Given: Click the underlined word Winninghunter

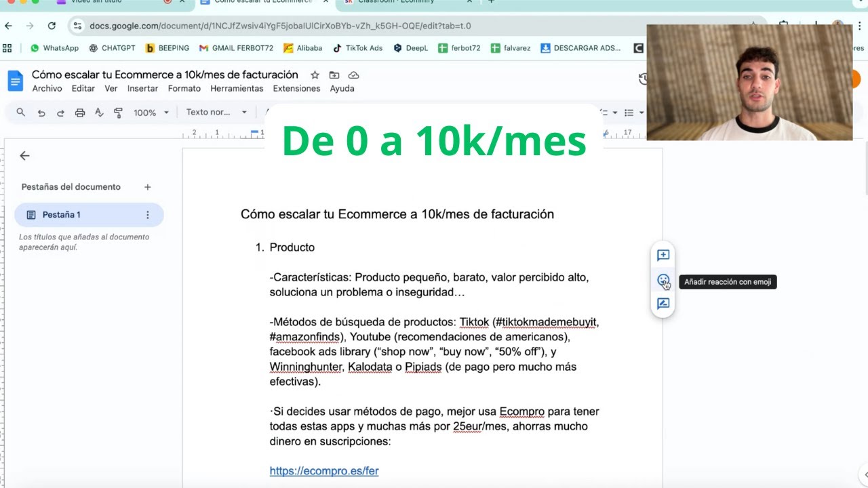Looking at the screenshot, I should coord(306,367).
